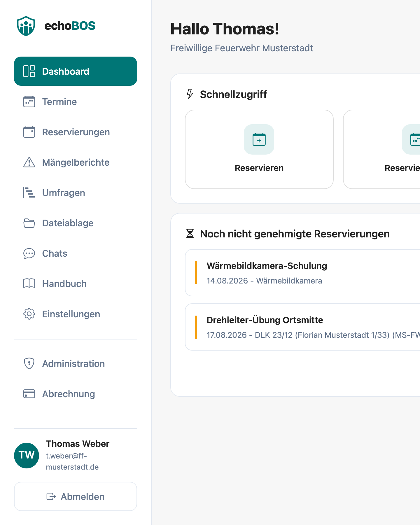Open the Handbuch page

pos(76,283)
